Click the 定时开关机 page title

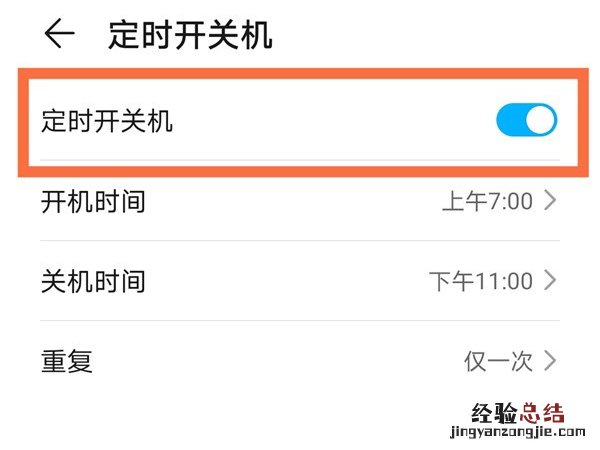tap(190, 35)
